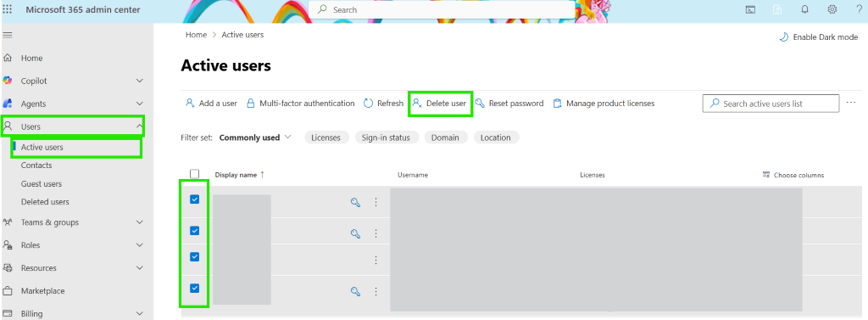868x320 pixels.
Task: Open Multi-factor authentication
Action: pos(300,104)
